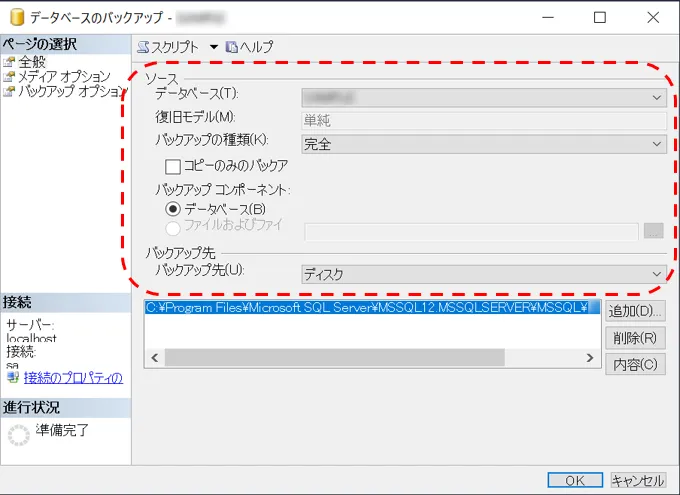Expand the script dropdown arrow
The width and height of the screenshot is (680, 495).
click(x=213, y=47)
